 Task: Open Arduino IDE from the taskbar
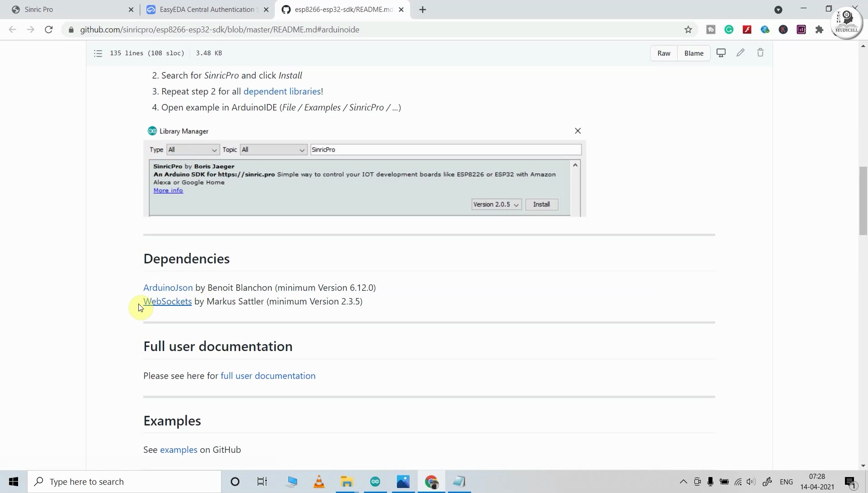pyautogui.click(x=375, y=482)
